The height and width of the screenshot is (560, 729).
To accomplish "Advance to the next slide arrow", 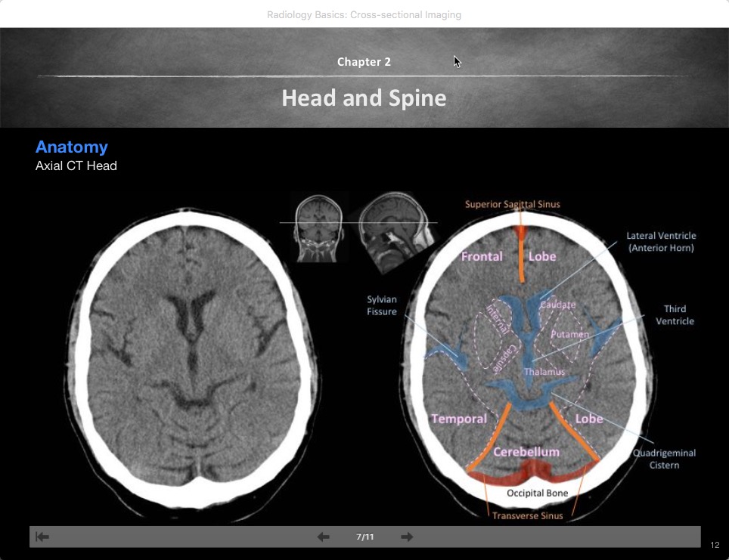I will pyautogui.click(x=406, y=537).
